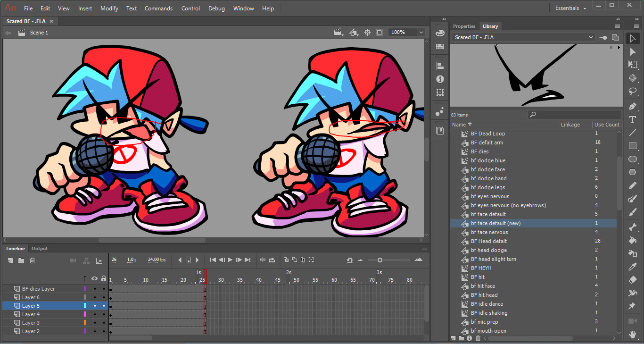This screenshot has width=644, height=344.
Task: Open Edit Symbols icon above the stage
Action: coord(354,33)
